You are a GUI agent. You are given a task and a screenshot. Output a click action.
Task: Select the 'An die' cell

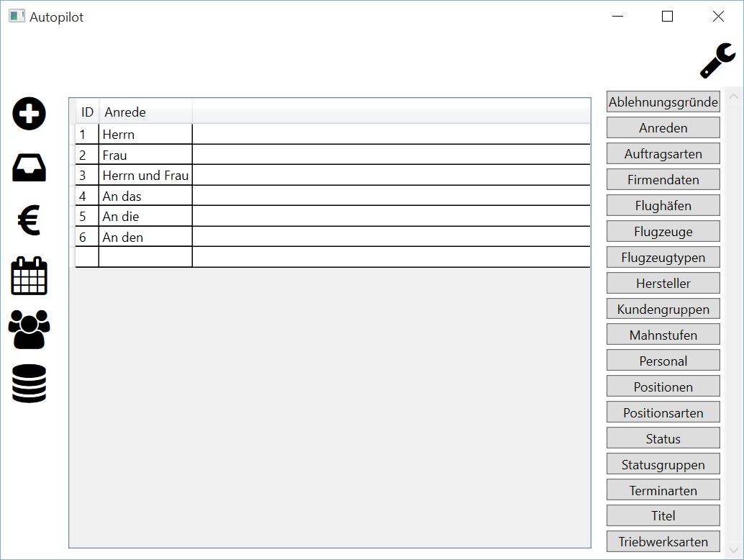tap(145, 217)
